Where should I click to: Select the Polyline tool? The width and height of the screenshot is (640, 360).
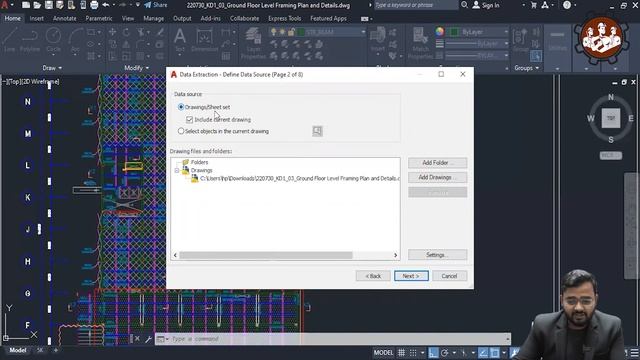click(x=30, y=40)
